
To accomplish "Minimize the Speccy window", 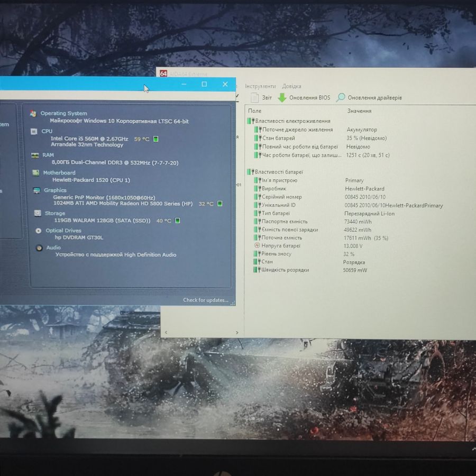I will pos(184,84).
